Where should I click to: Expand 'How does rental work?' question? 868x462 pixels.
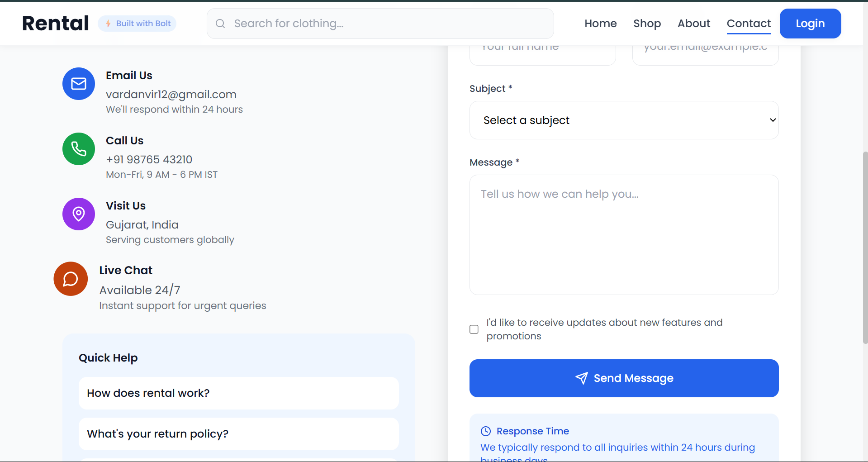pyautogui.click(x=239, y=393)
